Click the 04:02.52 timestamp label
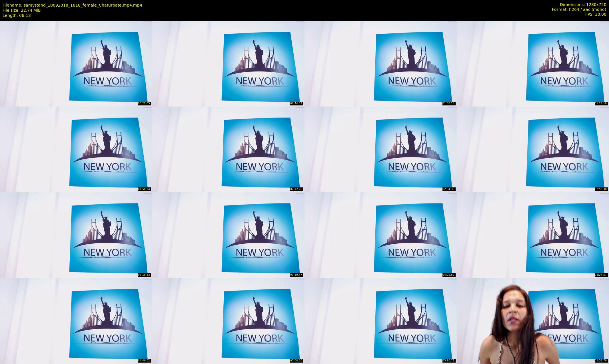The width and height of the screenshot is (609, 364). point(448,275)
